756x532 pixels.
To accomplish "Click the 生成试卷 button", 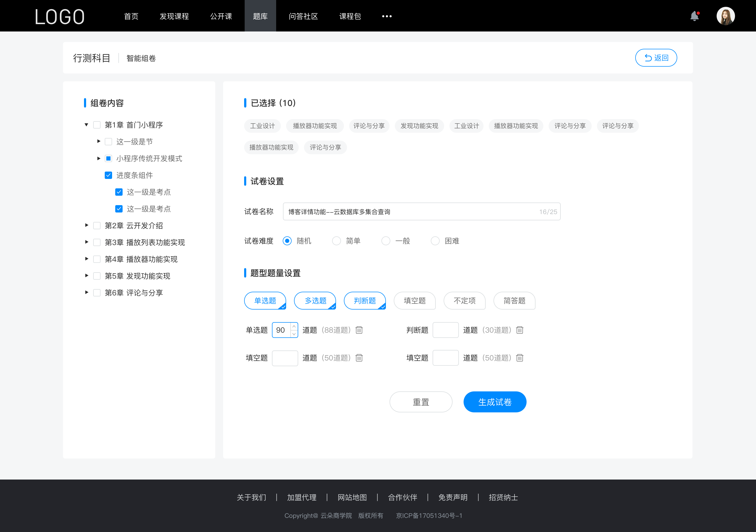I will (x=494, y=402).
